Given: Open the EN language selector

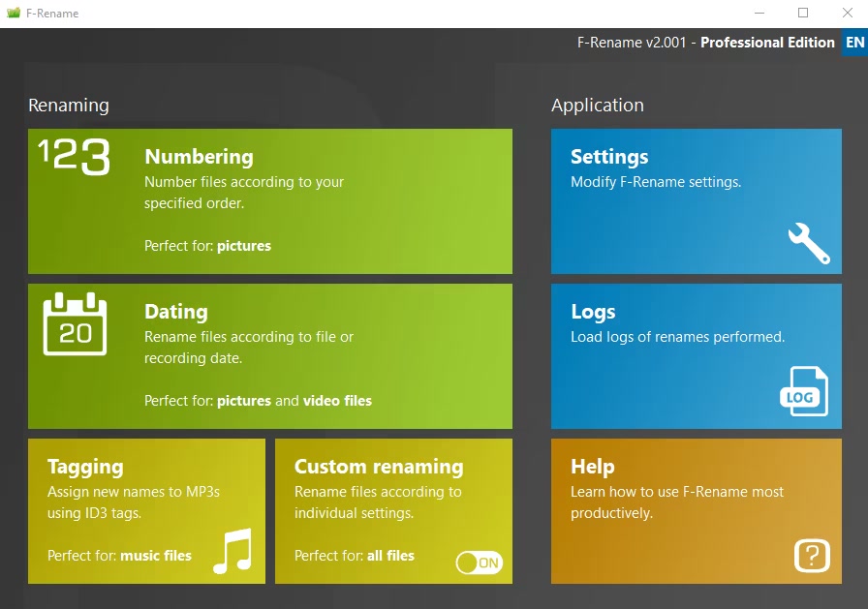Looking at the screenshot, I should (x=854, y=43).
